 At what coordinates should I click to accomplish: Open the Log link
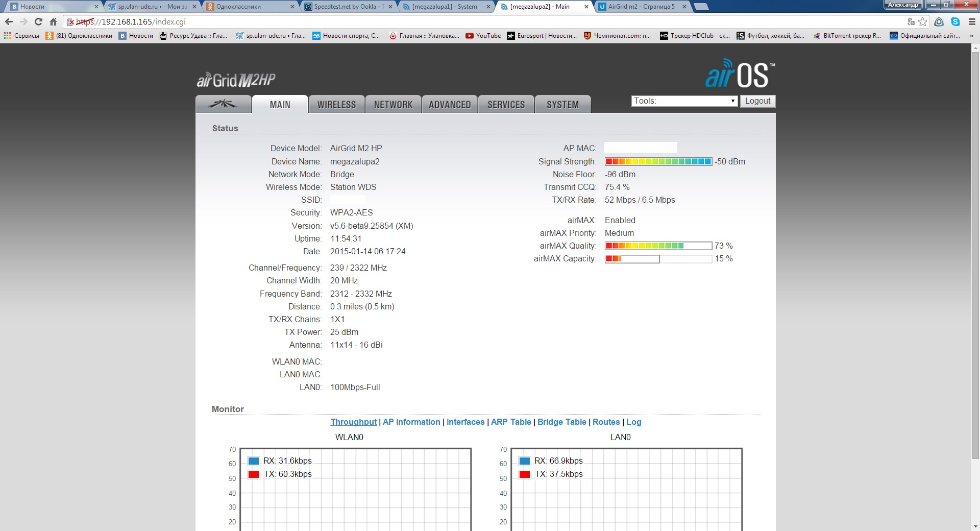click(x=634, y=422)
